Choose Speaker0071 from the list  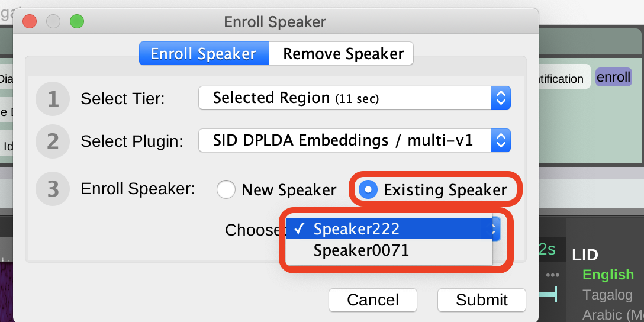(x=361, y=250)
